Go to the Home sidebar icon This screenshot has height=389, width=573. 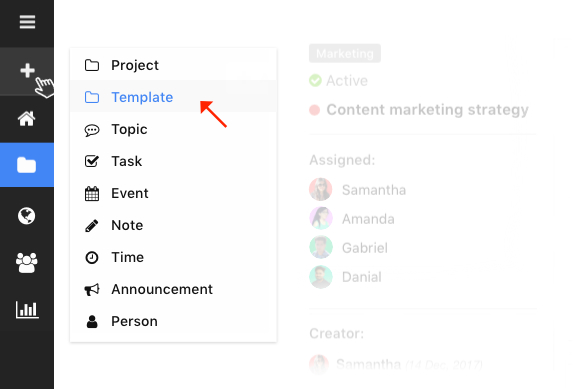(x=27, y=119)
